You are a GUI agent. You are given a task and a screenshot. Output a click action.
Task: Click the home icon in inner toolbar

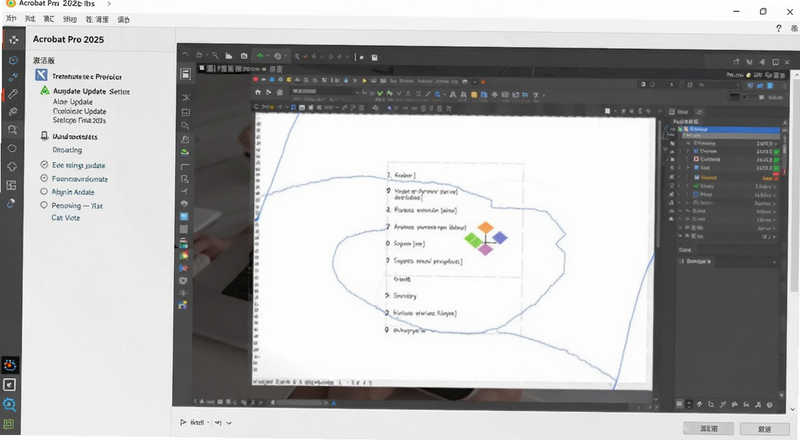pyautogui.click(x=258, y=92)
